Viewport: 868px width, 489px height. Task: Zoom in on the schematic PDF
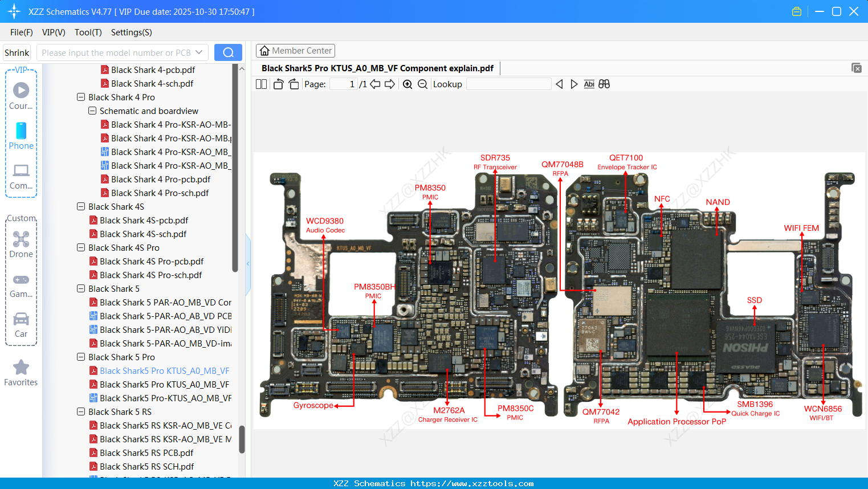point(407,84)
